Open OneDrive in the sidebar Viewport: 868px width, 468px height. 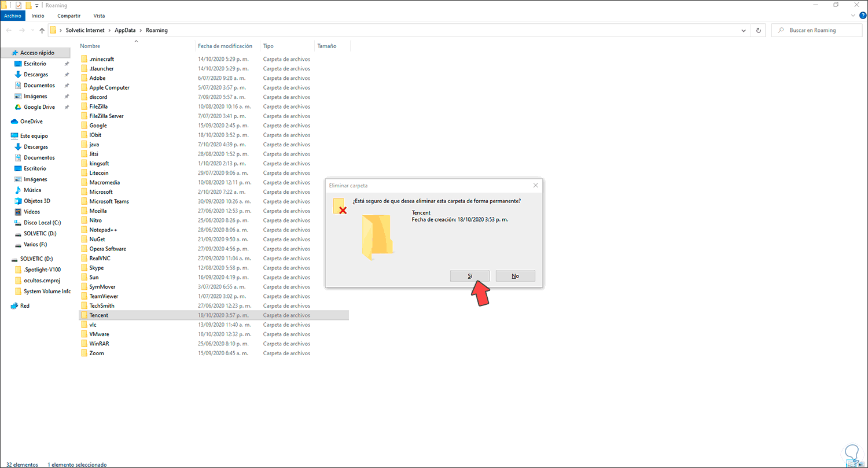tap(33, 121)
